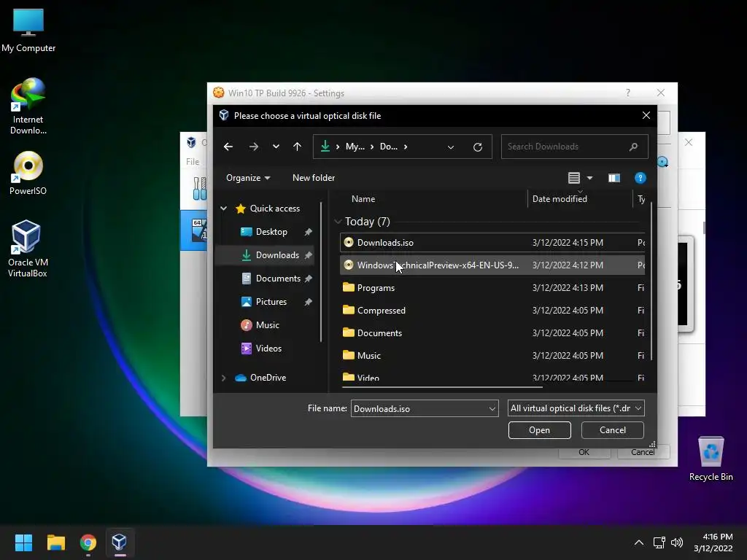Open the Recycle Bin icon
The image size is (747, 560).
711,459
